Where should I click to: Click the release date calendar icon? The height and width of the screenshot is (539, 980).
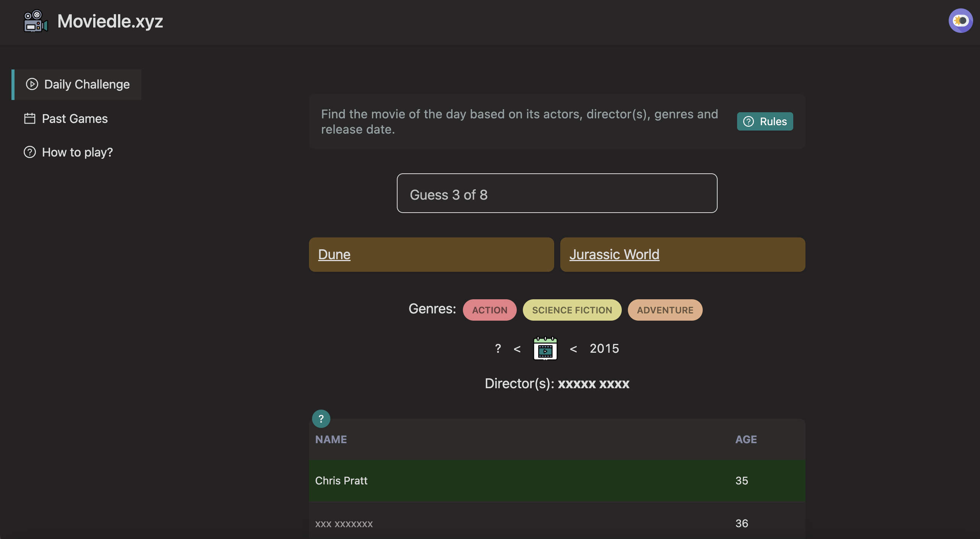pos(545,348)
